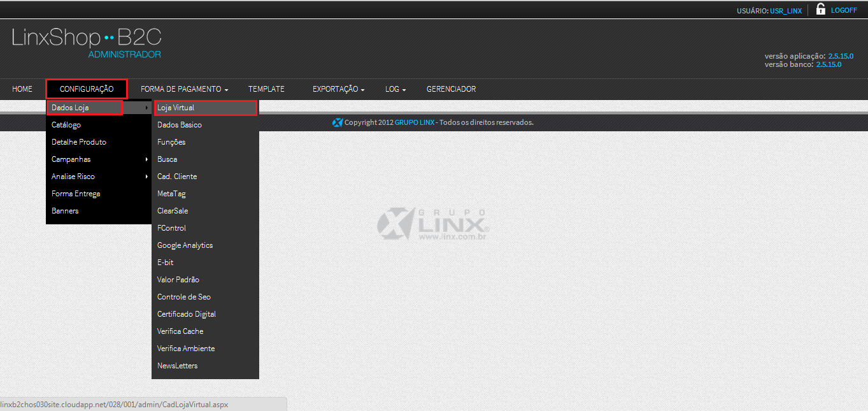Screen dimensions: 868x411
Task: Open the GERENCIADOR menu item
Action: (x=451, y=89)
